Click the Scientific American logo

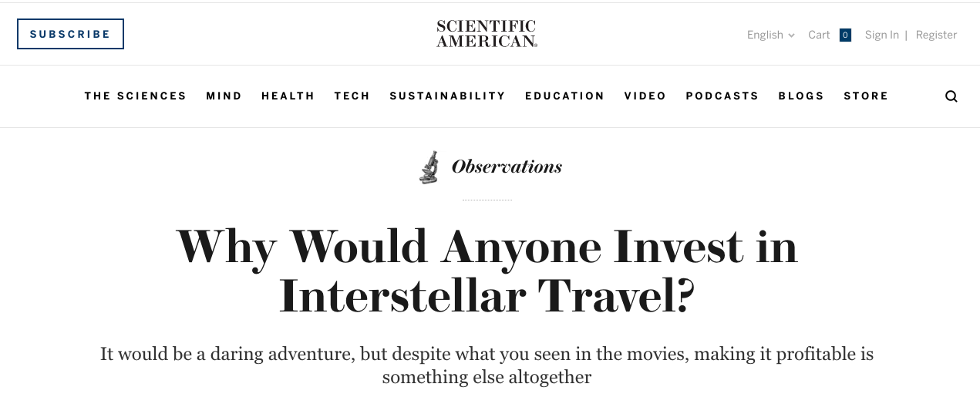tap(487, 34)
